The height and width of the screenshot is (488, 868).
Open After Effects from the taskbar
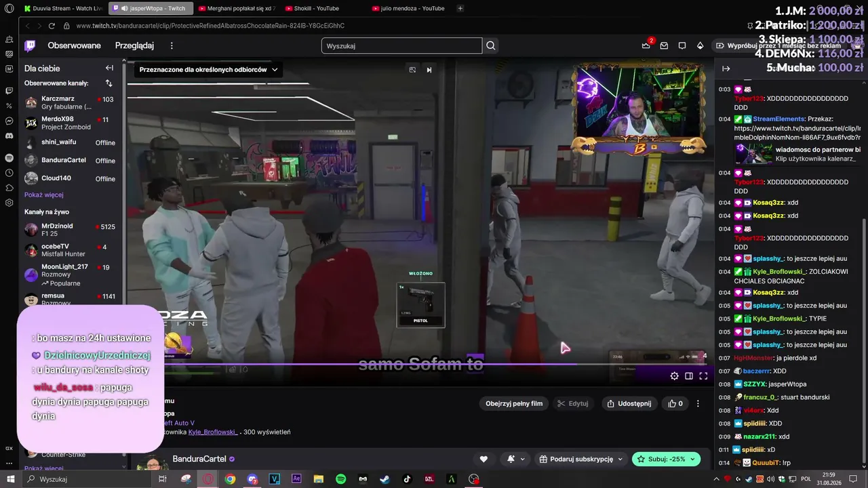coord(296,479)
